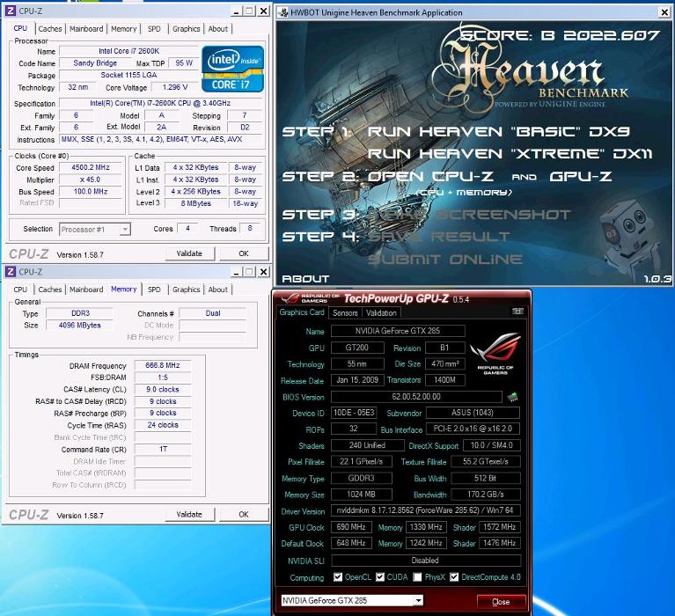Run Heaven "Xtreme" DX11 benchmark
This screenshot has width=675, height=616.
[510, 154]
